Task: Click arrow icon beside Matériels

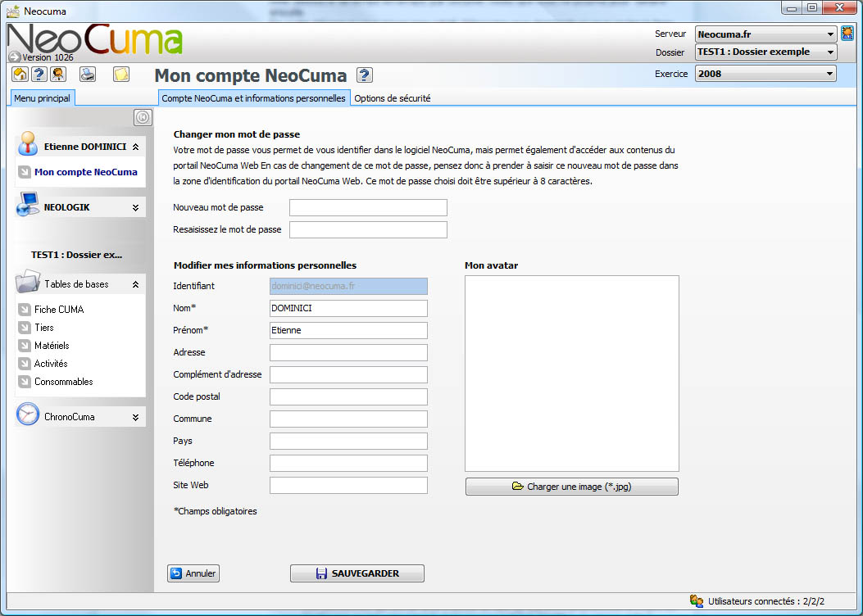Action: click(25, 346)
